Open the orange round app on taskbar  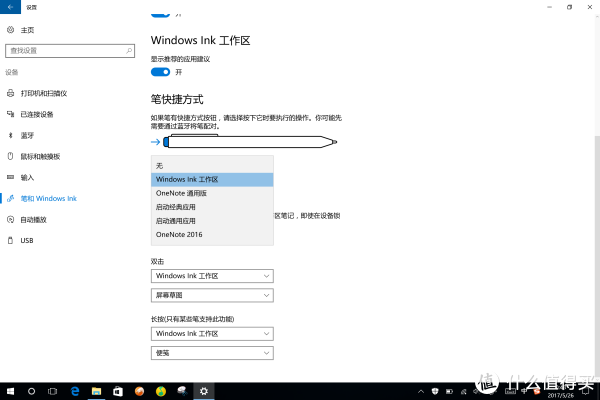[x=139, y=391]
